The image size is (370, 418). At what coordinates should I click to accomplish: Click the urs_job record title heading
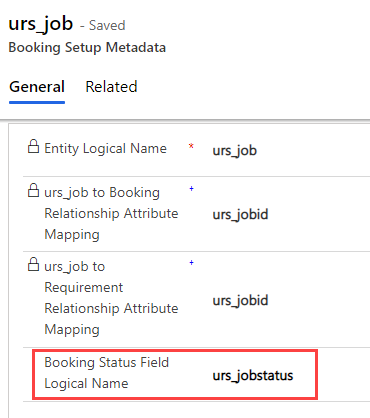click(41, 24)
